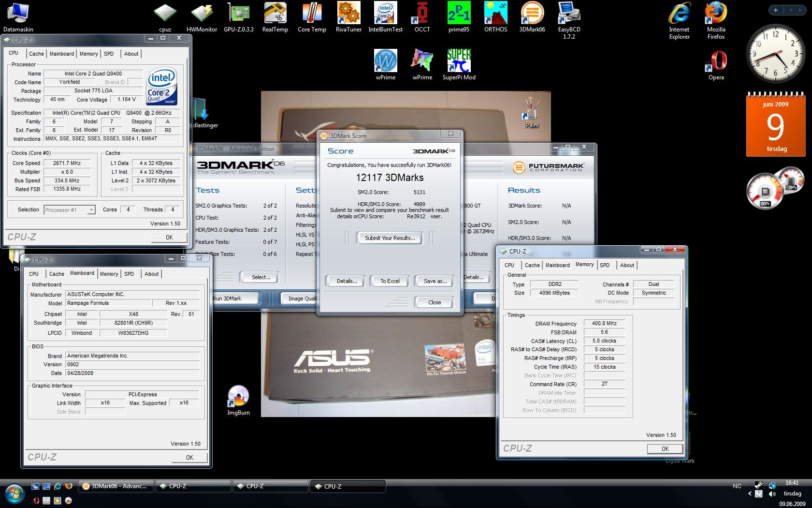Open the Datamaskin computer icon

pyautogui.click(x=18, y=17)
